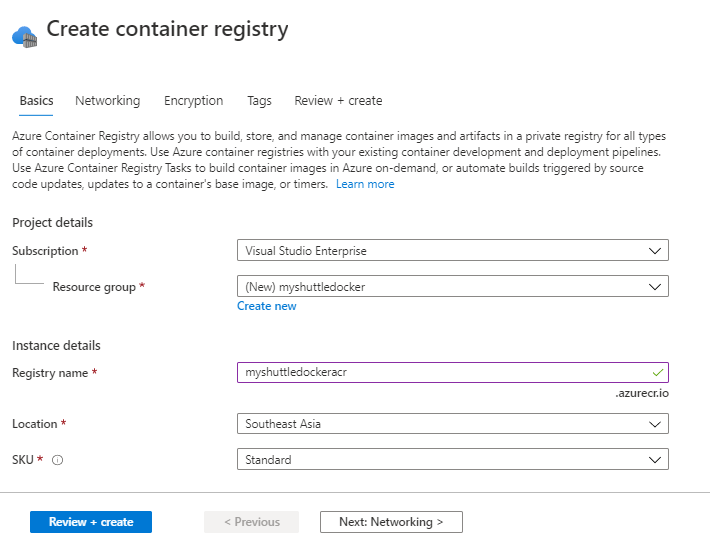Image resolution: width=710 pixels, height=549 pixels.
Task: Click in the Registry name input field
Action: (453, 372)
